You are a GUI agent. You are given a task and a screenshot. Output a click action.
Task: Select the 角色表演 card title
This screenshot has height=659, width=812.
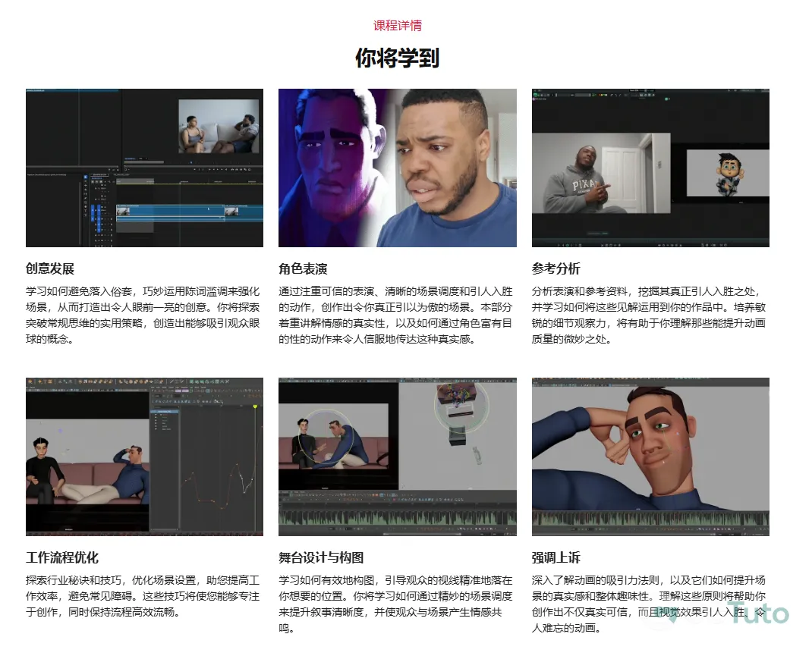click(x=303, y=268)
